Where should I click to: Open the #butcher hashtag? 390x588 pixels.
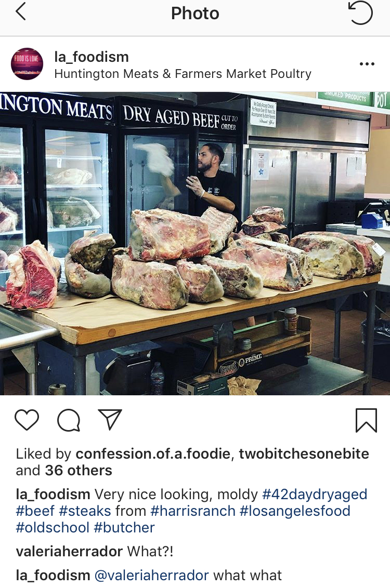click(x=124, y=528)
